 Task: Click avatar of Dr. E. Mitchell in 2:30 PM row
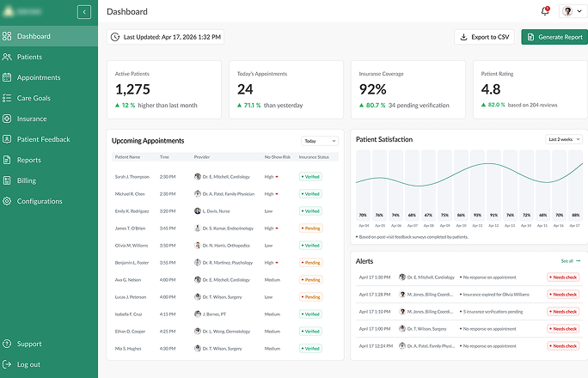click(x=198, y=176)
